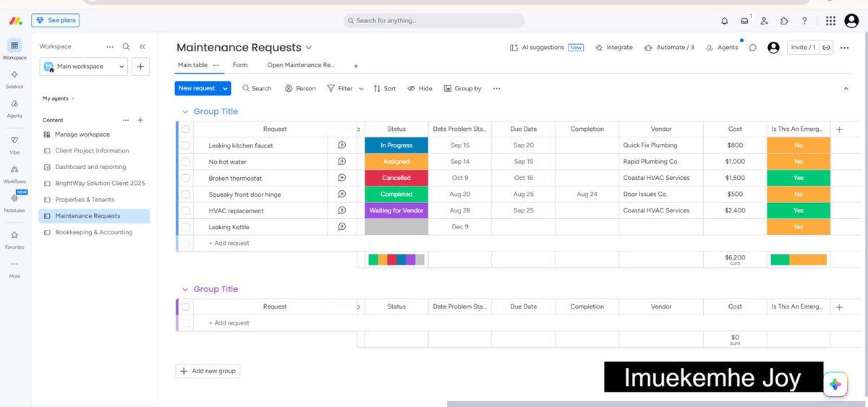Open Properties & Tenants board

pyautogui.click(x=85, y=200)
